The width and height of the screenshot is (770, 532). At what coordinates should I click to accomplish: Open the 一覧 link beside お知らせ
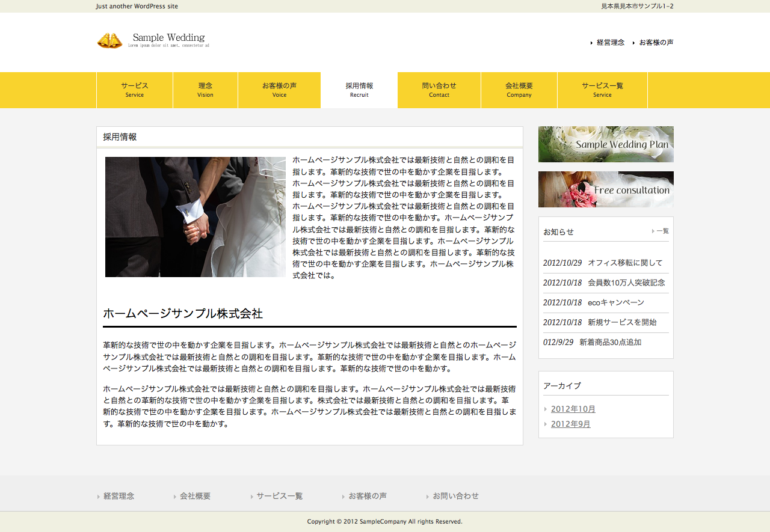662,231
